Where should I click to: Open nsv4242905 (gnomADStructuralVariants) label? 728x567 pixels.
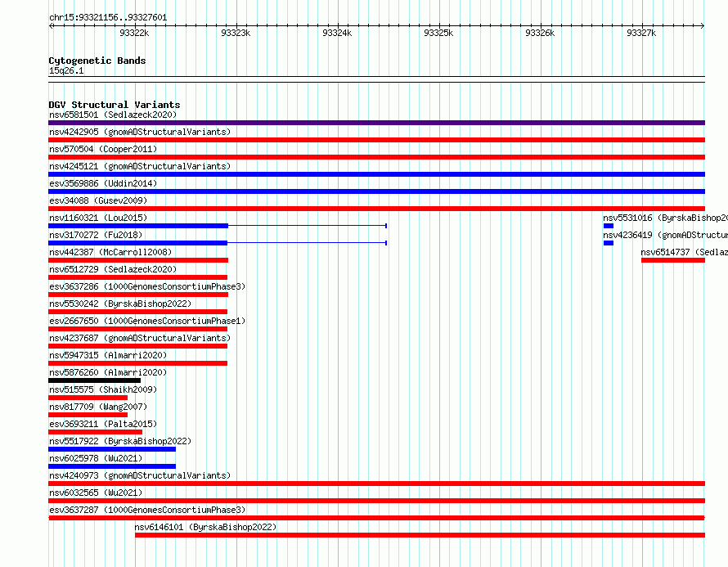140,132
